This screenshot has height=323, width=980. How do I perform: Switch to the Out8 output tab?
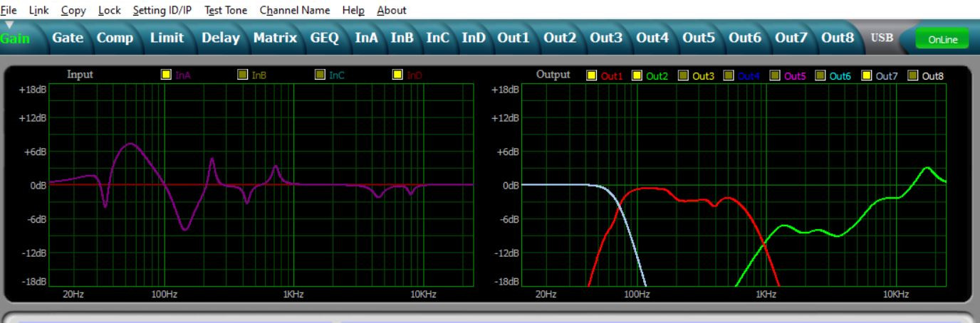pos(838,38)
